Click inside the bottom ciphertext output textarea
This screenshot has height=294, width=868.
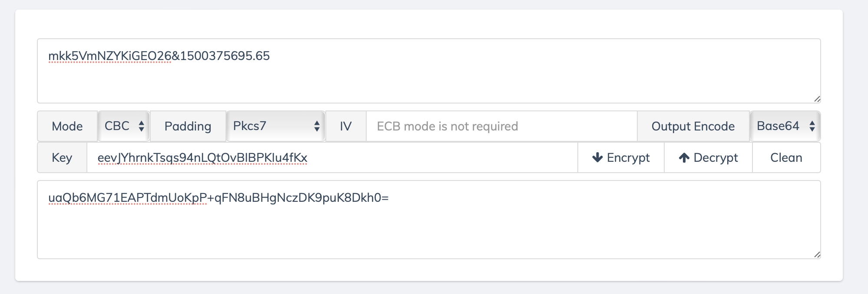tap(429, 220)
